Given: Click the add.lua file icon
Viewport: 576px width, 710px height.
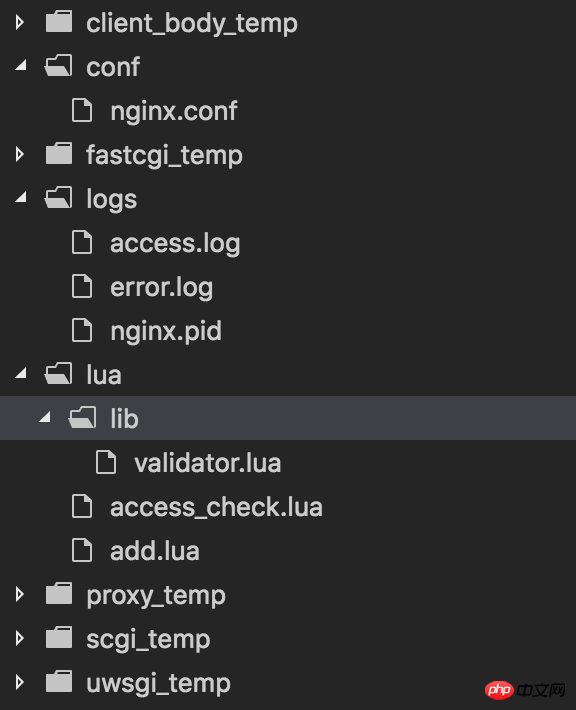Looking at the screenshot, I should [82, 550].
